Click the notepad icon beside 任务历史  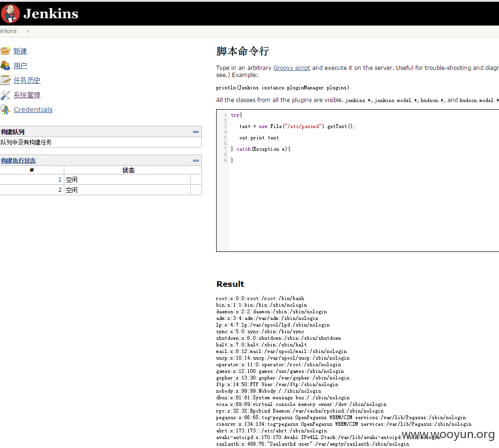[x=5, y=80]
